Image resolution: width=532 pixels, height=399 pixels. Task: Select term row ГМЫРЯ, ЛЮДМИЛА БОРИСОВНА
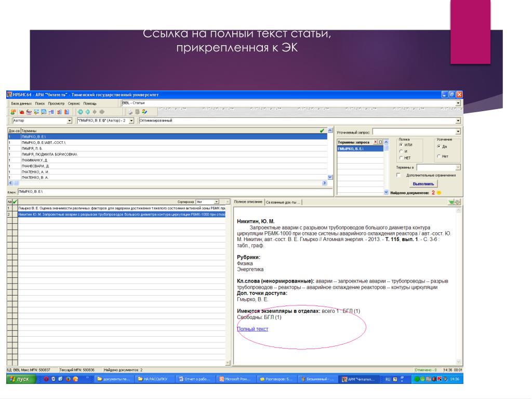[168, 154]
